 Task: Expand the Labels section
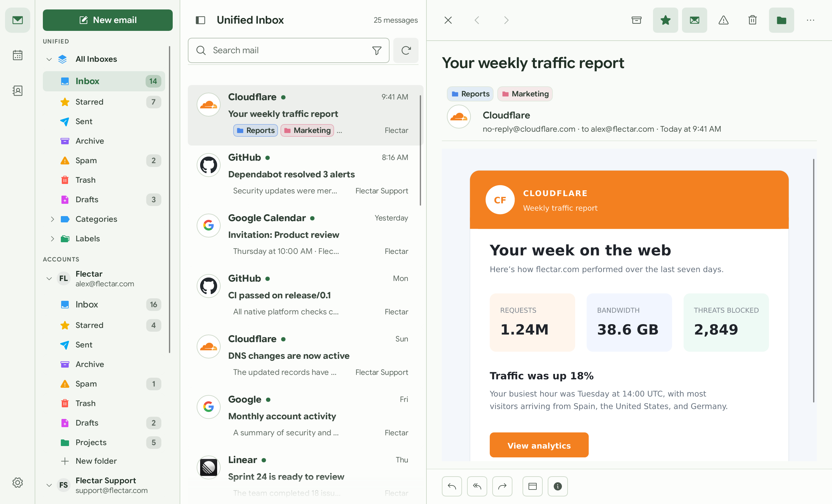pyautogui.click(x=52, y=239)
